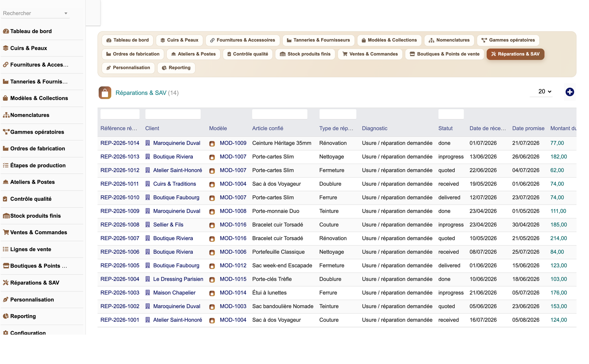589x364 pixels.
Task: Click the Type de réparation filter field
Action: coord(338,114)
